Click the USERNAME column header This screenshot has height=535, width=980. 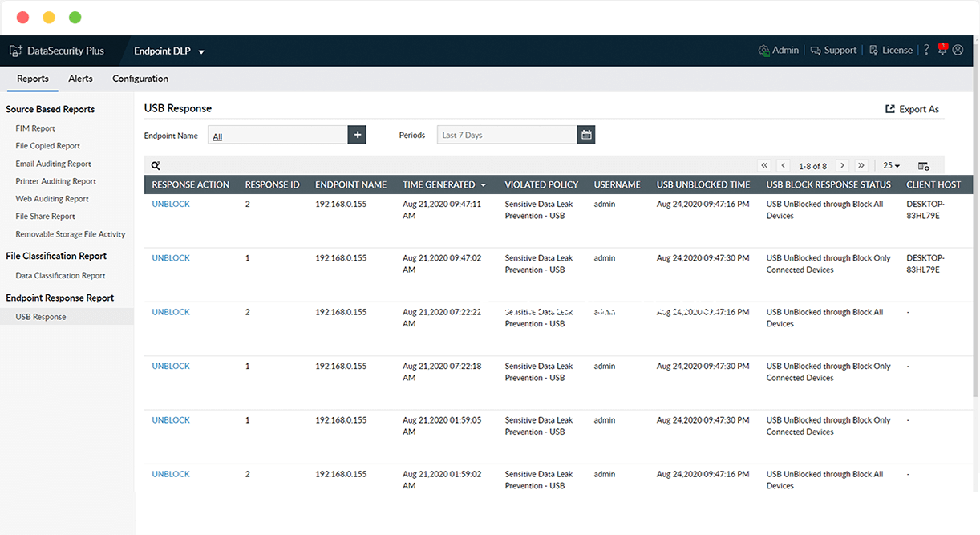(617, 184)
